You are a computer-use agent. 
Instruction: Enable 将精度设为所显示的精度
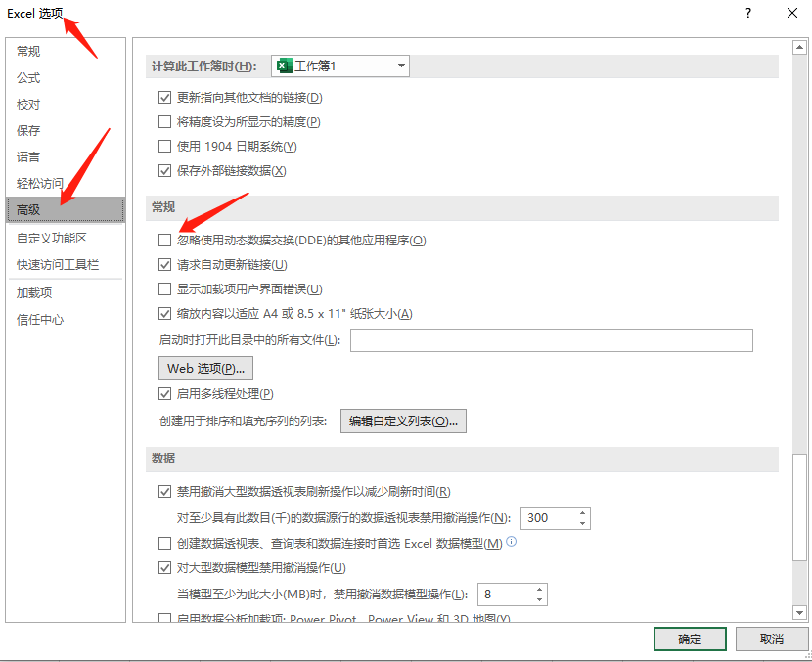(164, 121)
